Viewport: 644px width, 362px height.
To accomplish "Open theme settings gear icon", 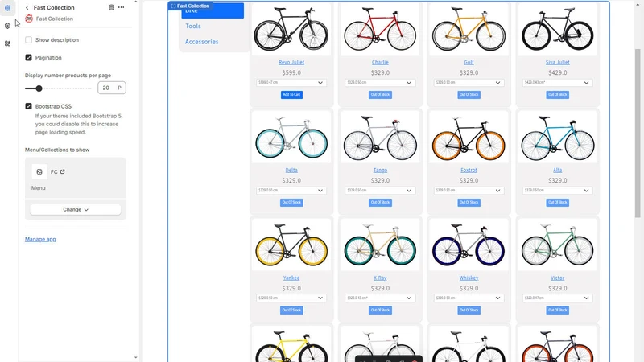I will click(7, 26).
